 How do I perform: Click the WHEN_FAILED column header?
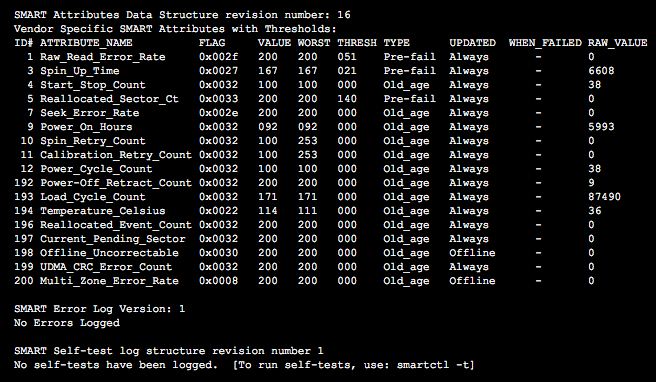pyautogui.click(x=545, y=43)
